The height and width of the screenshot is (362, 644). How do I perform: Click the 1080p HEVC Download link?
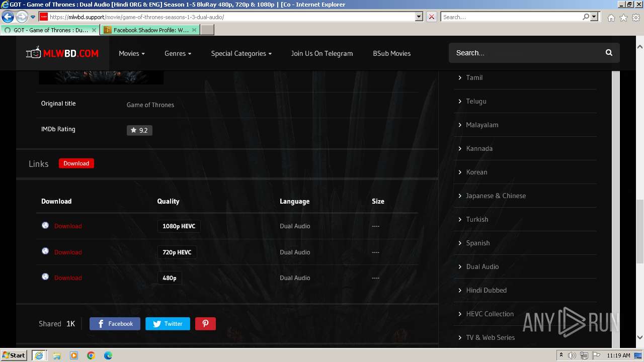68,226
